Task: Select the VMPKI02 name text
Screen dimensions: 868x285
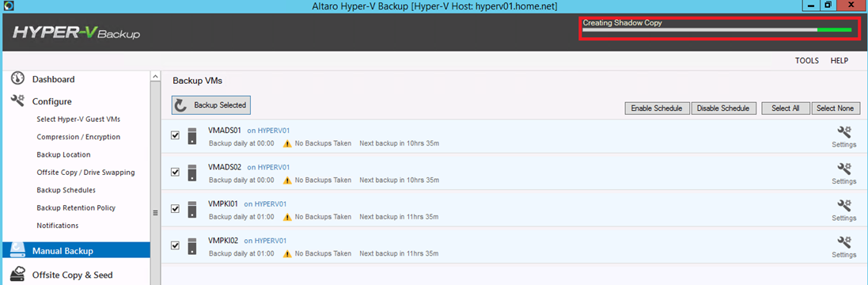Action: point(224,241)
